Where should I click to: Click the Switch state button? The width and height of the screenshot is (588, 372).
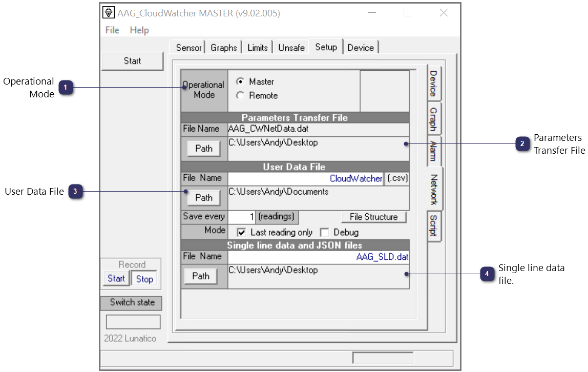point(131,303)
